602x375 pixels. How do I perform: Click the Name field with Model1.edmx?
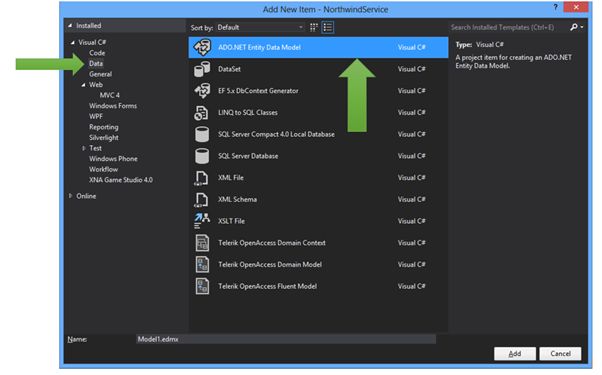(x=286, y=339)
